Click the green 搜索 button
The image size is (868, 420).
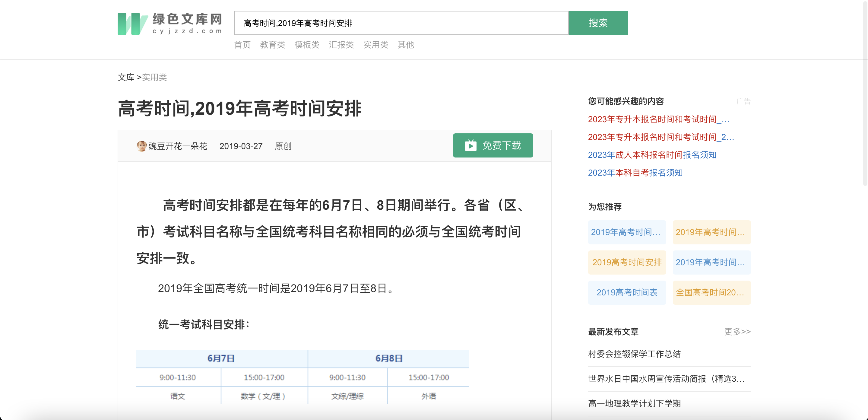[x=598, y=23]
